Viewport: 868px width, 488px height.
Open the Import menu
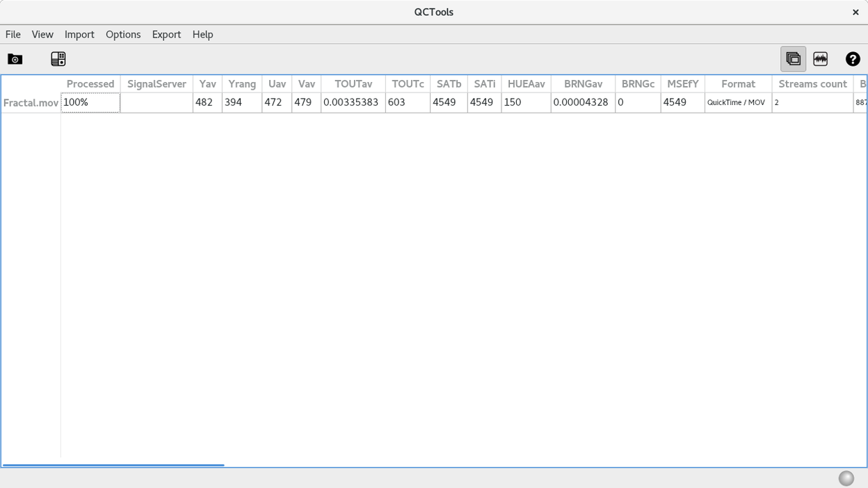pyautogui.click(x=79, y=34)
